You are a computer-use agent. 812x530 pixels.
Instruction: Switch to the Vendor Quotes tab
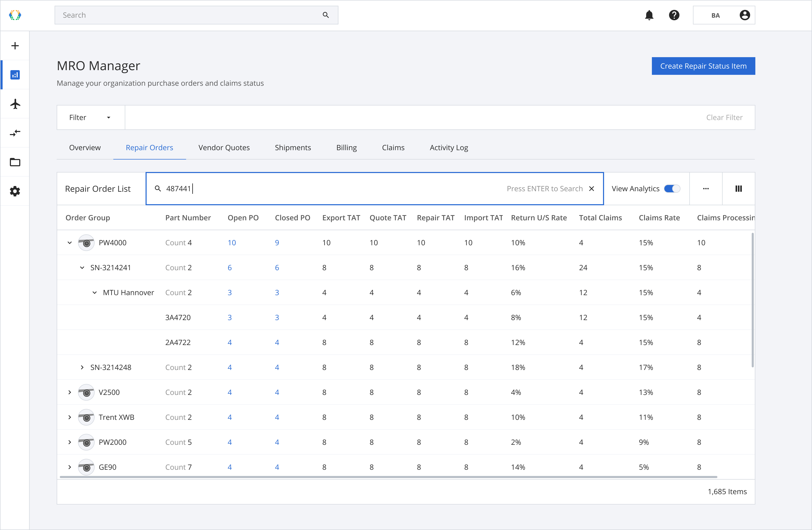pos(224,147)
